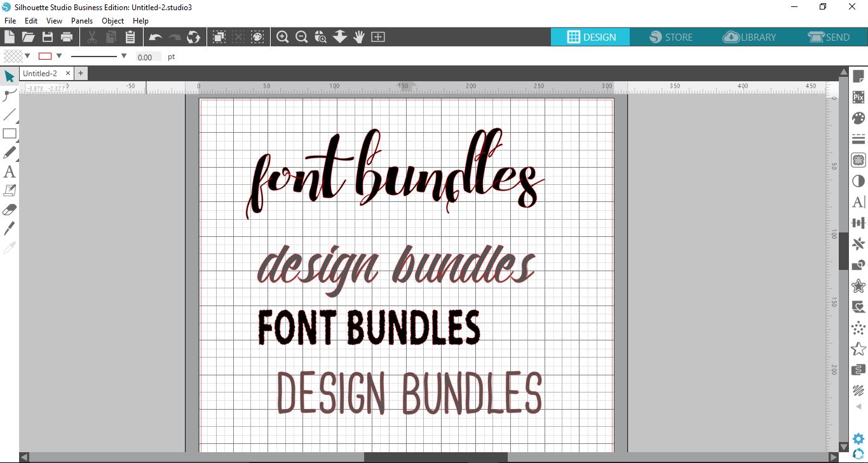Open the Replicate panel
This screenshot has width=868, height=463.
858,244
